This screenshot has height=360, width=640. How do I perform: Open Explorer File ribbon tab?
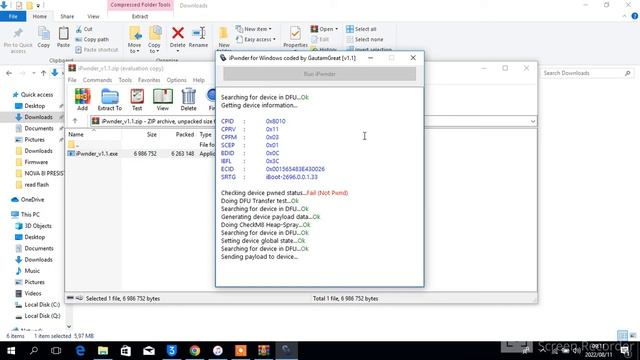click(13, 16)
